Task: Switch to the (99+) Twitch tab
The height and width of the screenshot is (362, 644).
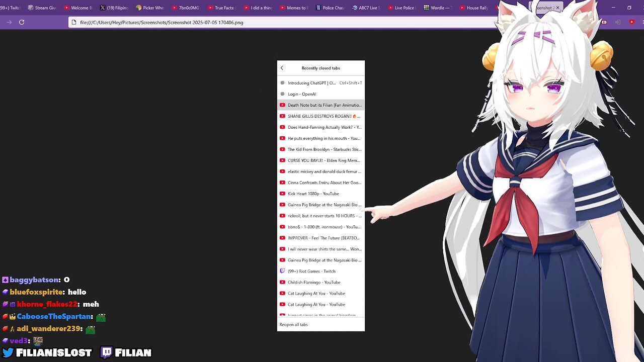Action: (10, 8)
